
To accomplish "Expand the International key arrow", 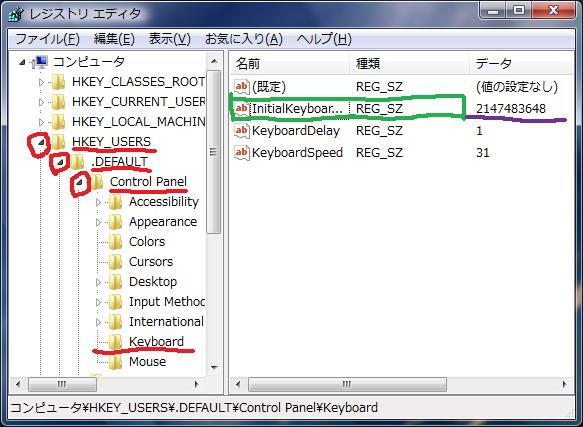I will coord(99,322).
